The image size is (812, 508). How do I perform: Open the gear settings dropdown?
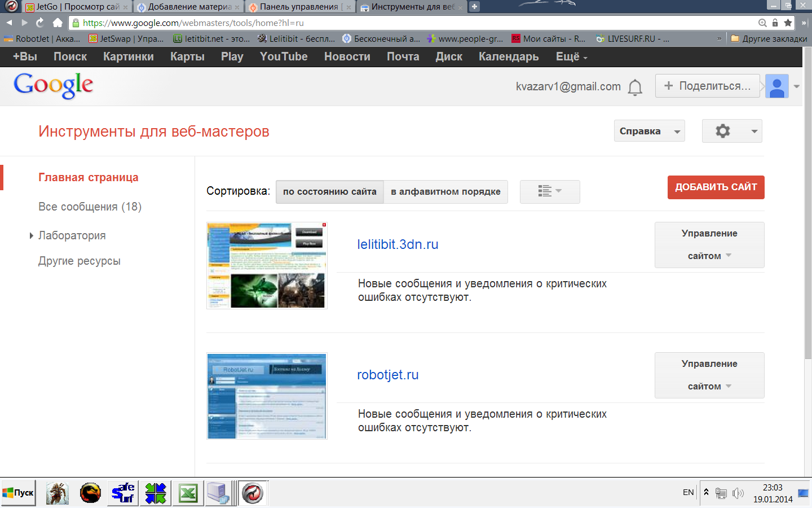point(732,131)
